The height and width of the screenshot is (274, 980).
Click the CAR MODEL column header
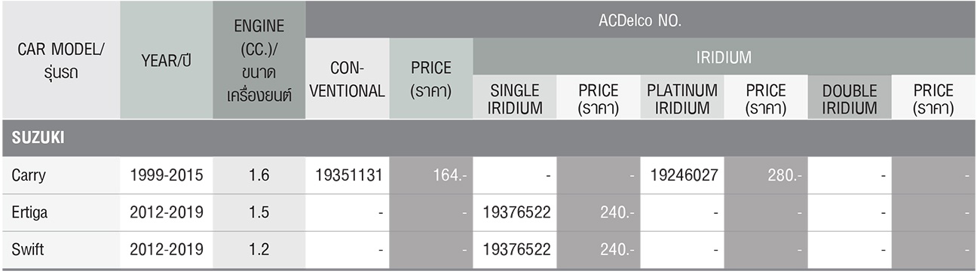(60, 61)
